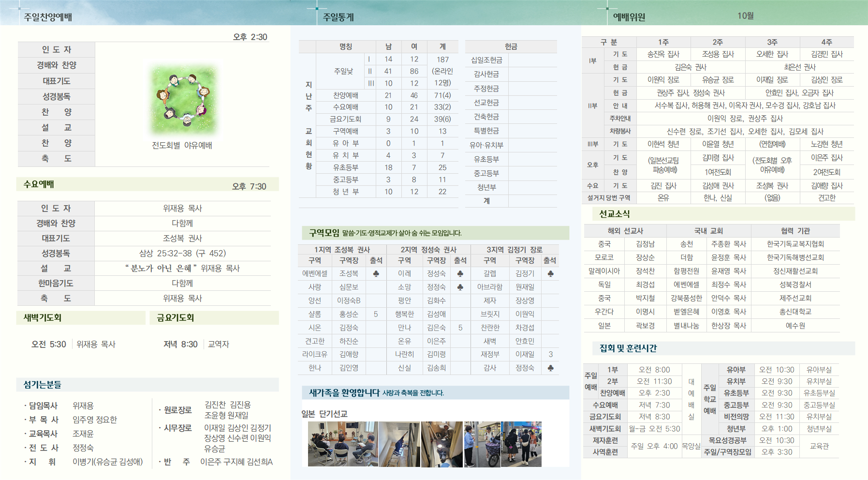Click the 십일조헌금 row in the offering table
This screenshot has height=480, width=868.
coord(511,60)
